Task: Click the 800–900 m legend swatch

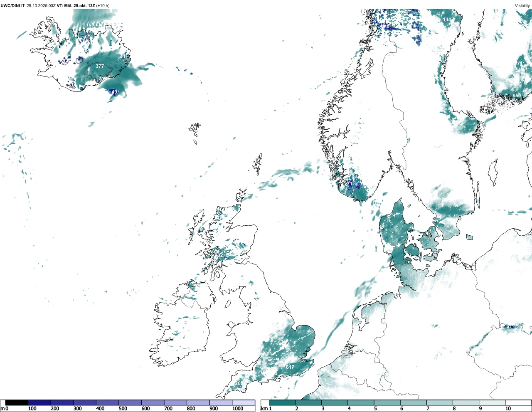Action: (198, 402)
